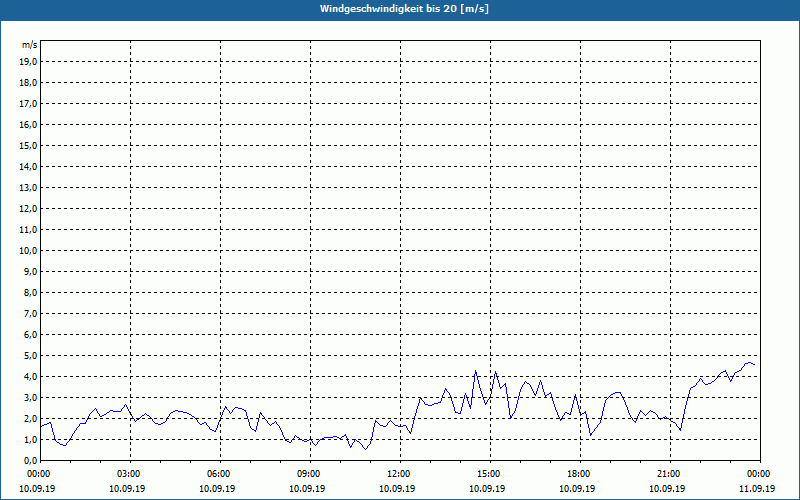Click the 03:00 time axis label
800x500 pixels.
(x=131, y=474)
